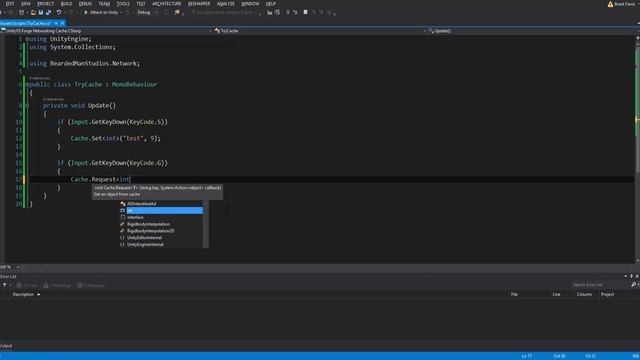The width and height of the screenshot is (640, 360).
Task: Open the DEBUG menu
Action: [85, 4]
